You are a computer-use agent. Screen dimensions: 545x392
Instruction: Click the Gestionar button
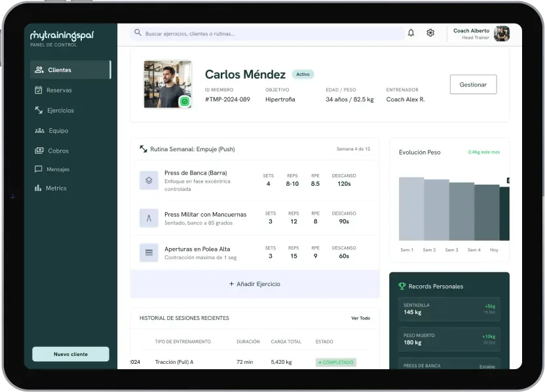tap(473, 84)
